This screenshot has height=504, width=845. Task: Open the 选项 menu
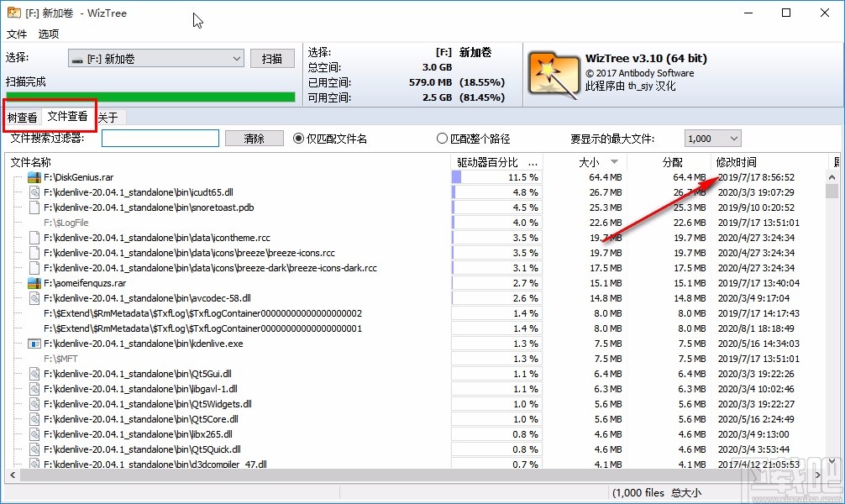pos(49,34)
